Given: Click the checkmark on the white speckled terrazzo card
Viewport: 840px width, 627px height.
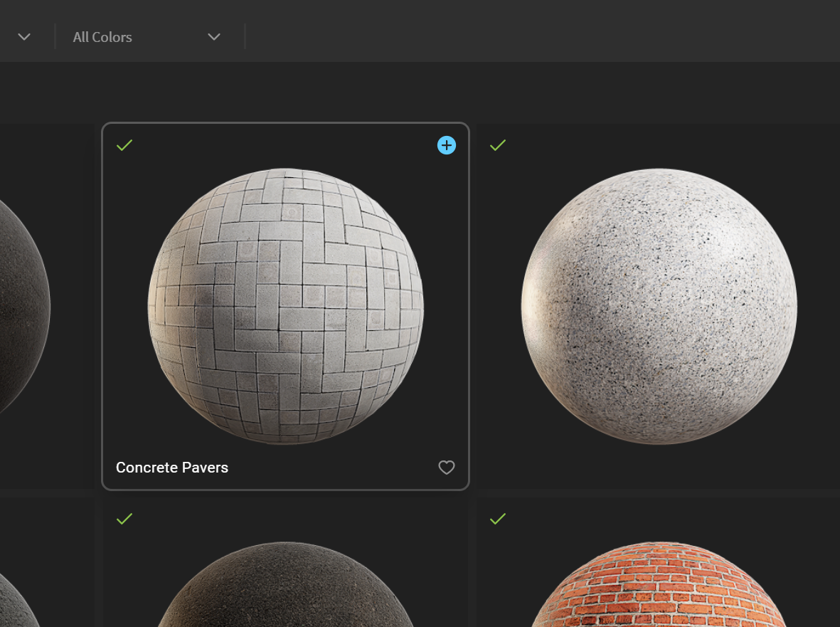Looking at the screenshot, I should 498,145.
